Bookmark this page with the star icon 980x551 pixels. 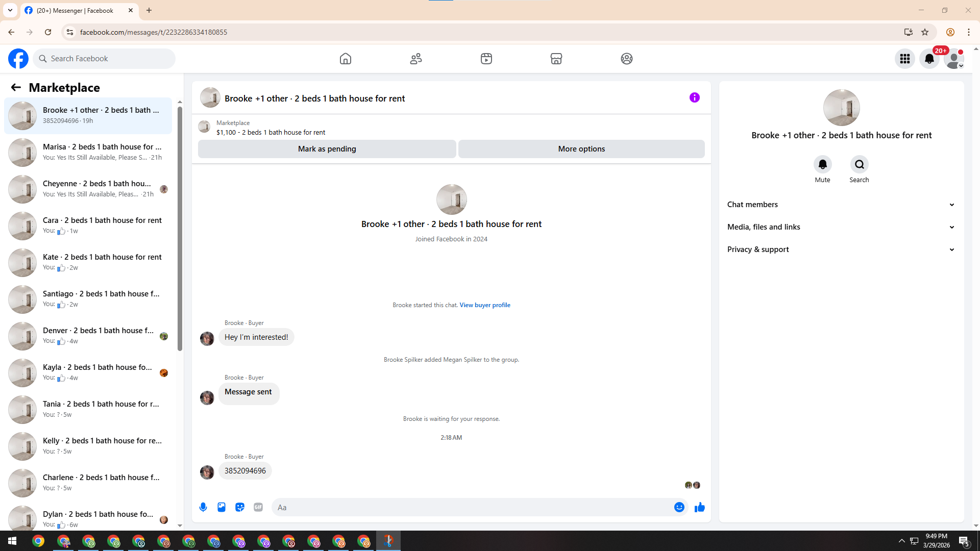click(925, 32)
